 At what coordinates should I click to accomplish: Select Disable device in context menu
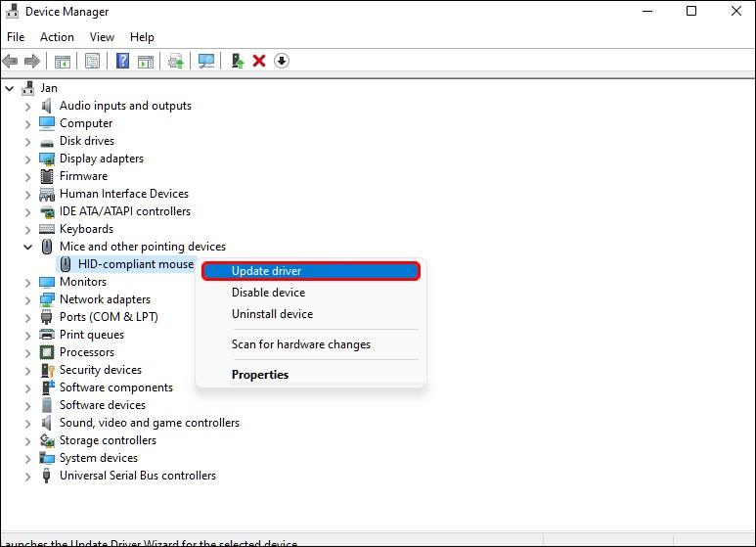point(268,293)
